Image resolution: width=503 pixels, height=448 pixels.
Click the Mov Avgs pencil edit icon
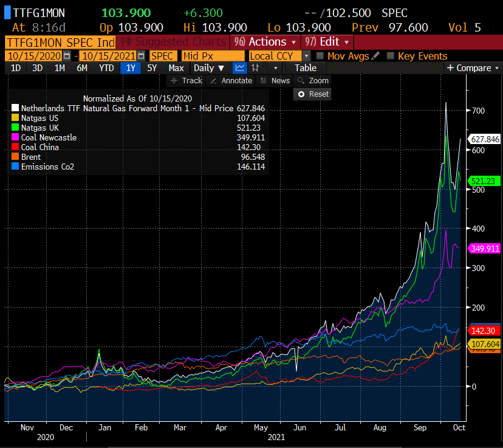click(376, 56)
